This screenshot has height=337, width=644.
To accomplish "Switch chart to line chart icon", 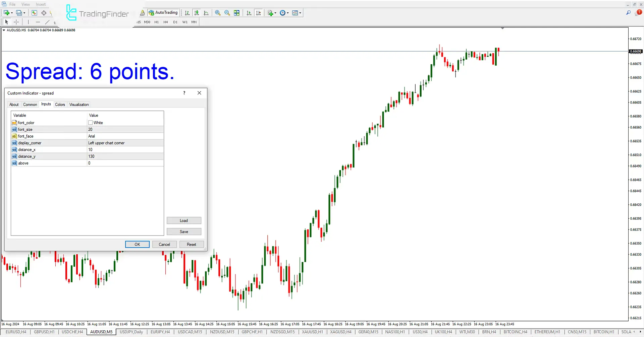I will click(206, 13).
